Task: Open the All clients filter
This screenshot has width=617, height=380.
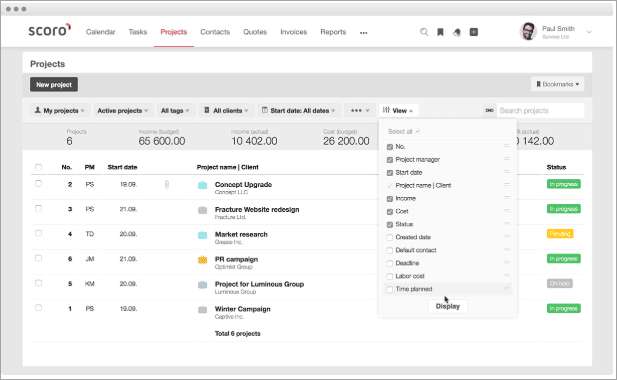Action: (226, 111)
